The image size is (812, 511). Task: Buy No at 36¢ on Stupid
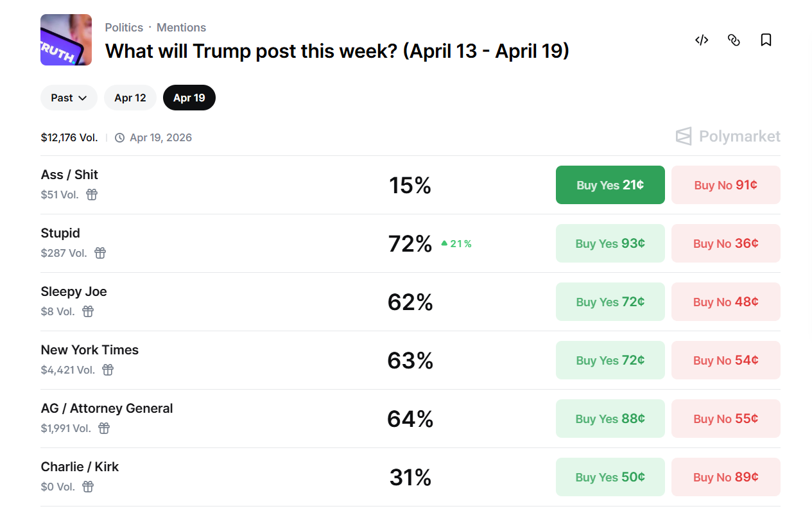(x=725, y=243)
